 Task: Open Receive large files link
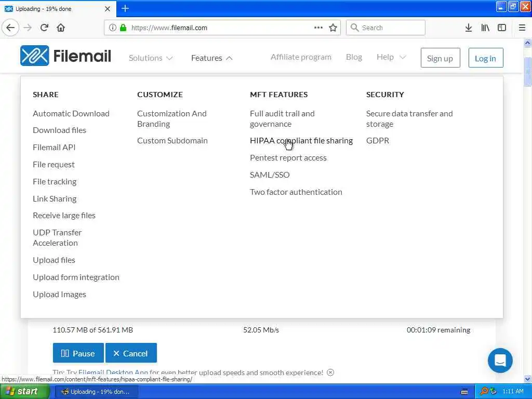pyautogui.click(x=64, y=216)
